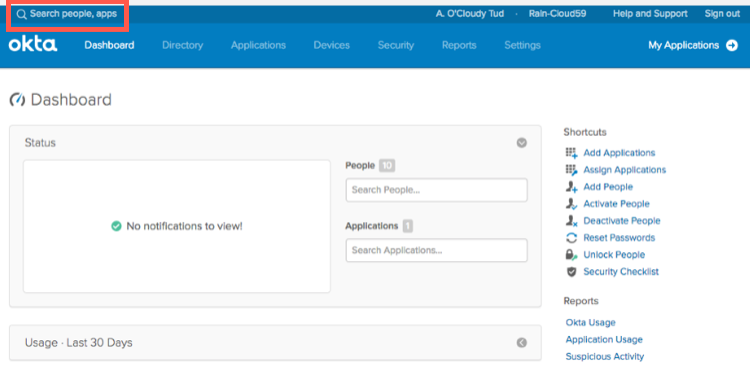The width and height of the screenshot is (750, 368).
Task: Click the Reports sidebar heading
Action: click(581, 301)
